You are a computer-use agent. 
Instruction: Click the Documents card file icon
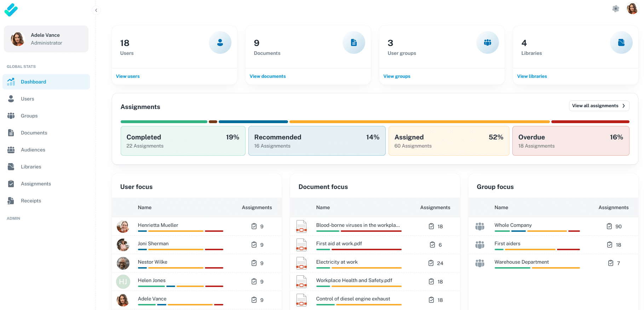click(x=353, y=42)
